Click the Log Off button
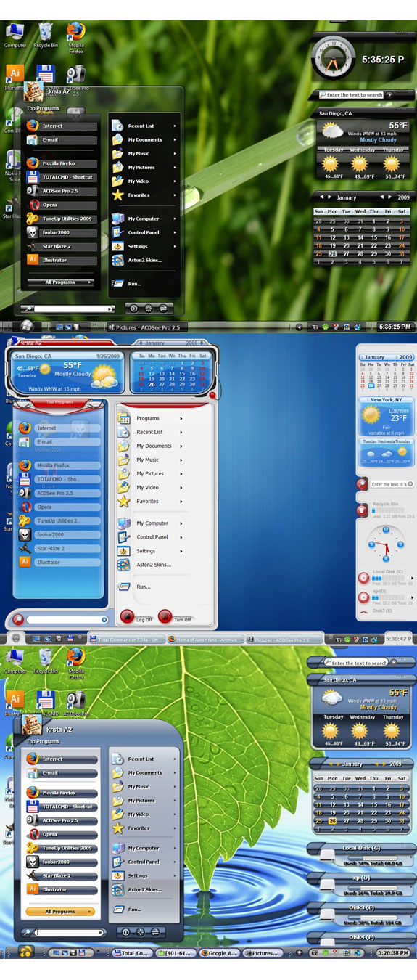The image size is (417, 980). [x=137, y=617]
